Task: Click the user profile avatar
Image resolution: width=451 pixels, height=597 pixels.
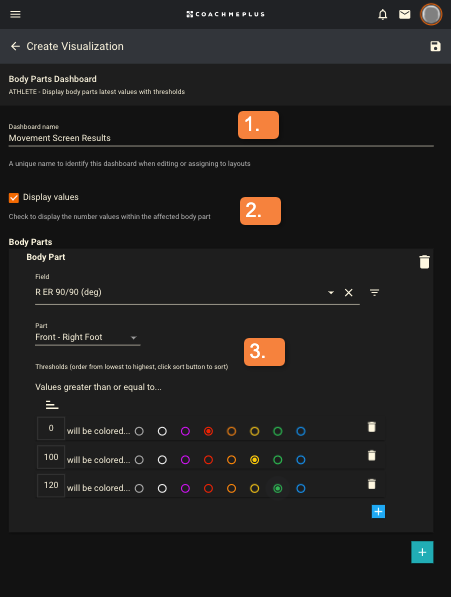Action: [431, 14]
